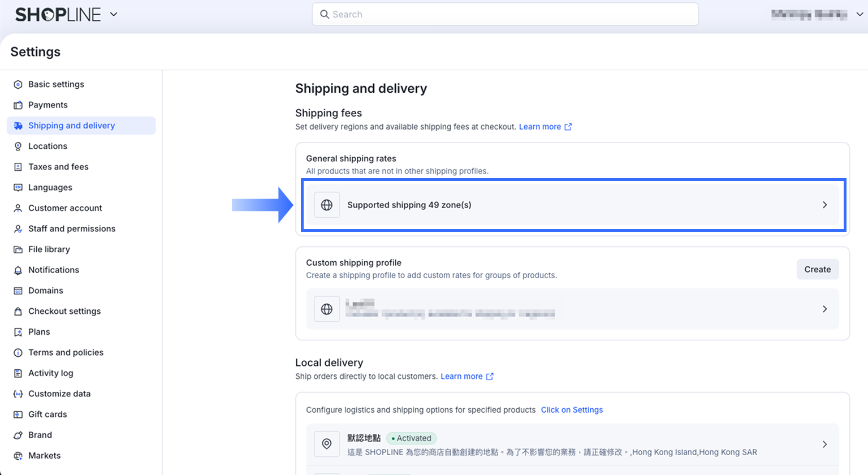Expand Supported shipping 49 zone(s) row
The height and width of the screenshot is (475, 868).
pos(824,205)
